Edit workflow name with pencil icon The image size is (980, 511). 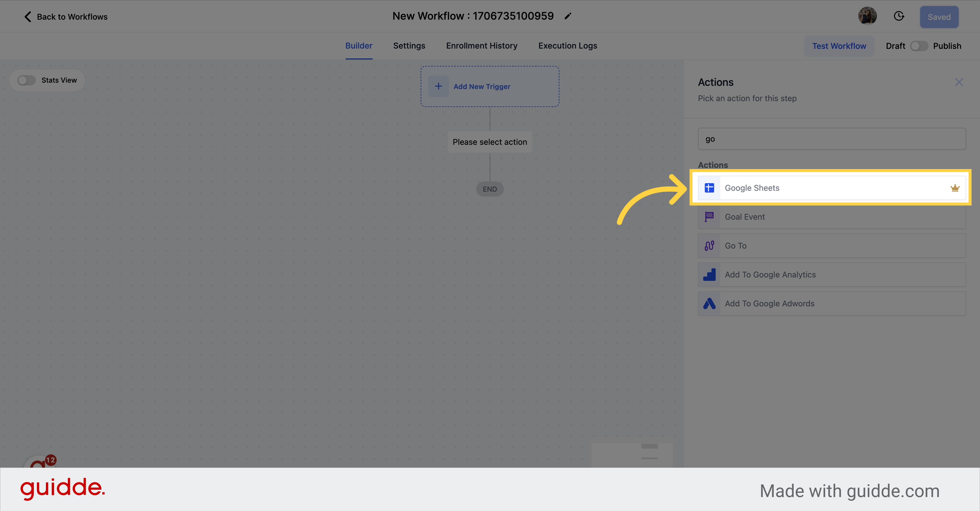pos(568,16)
